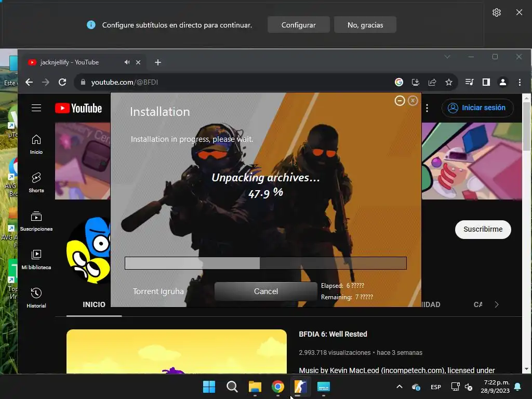
Task: Show more channel tabs with right chevron
Action: click(x=496, y=304)
